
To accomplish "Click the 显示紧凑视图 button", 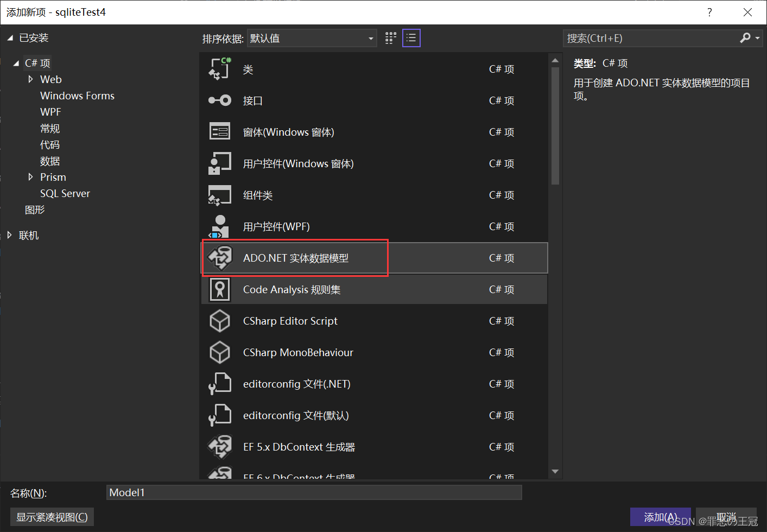I will point(52,517).
